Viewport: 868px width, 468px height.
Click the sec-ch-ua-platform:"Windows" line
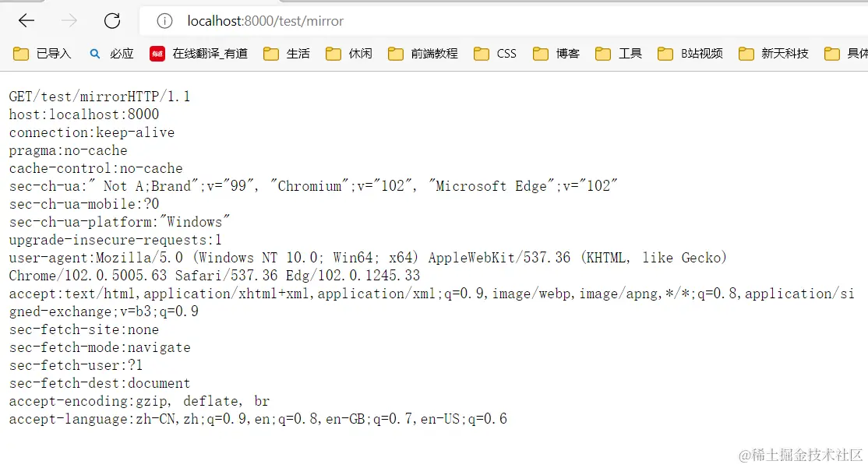(119, 222)
